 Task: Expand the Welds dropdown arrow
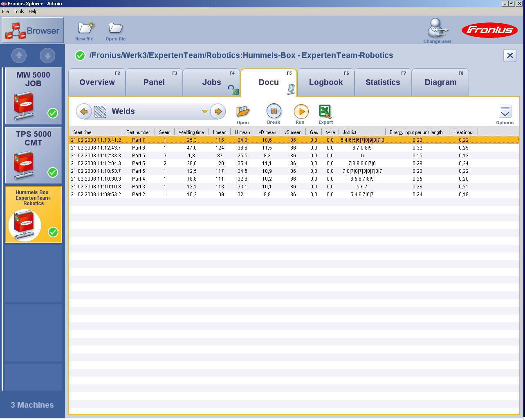(x=205, y=112)
